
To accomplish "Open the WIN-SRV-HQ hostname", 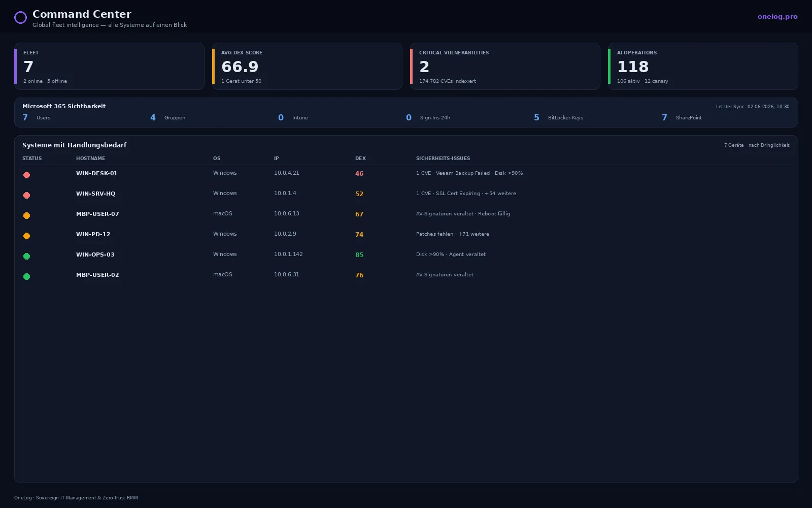I will (x=95, y=194).
